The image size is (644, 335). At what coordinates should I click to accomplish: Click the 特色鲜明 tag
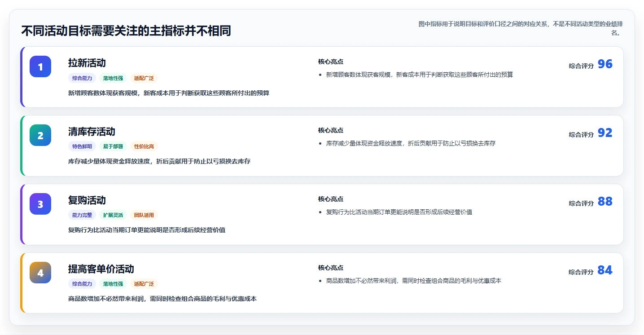(82, 146)
